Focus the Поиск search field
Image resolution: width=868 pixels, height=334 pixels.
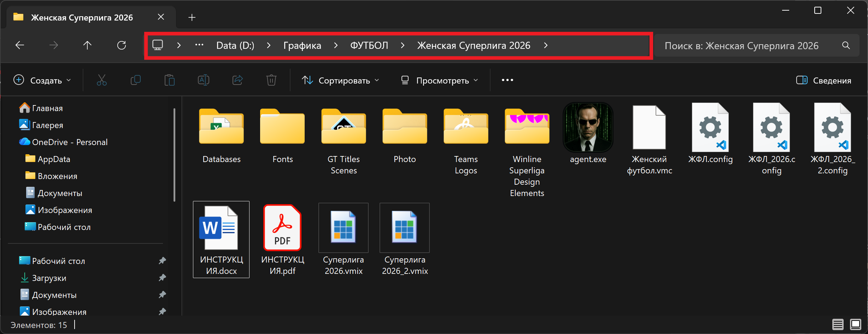[756, 45]
